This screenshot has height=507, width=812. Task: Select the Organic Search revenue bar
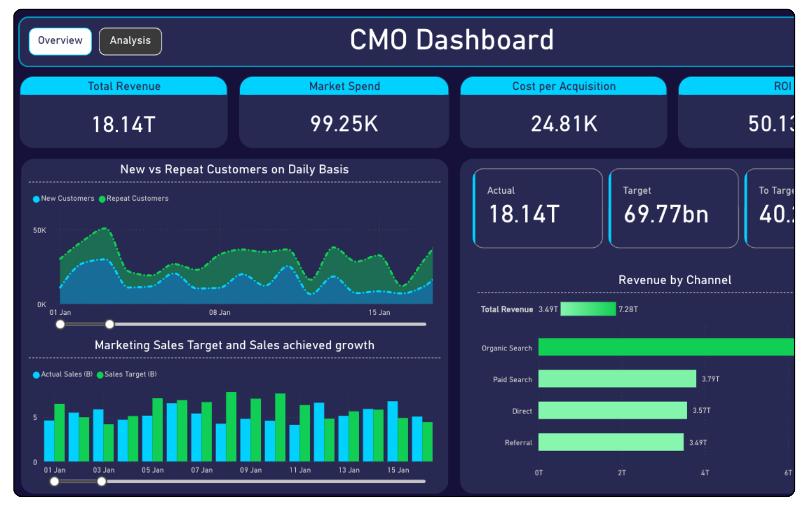point(666,347)
